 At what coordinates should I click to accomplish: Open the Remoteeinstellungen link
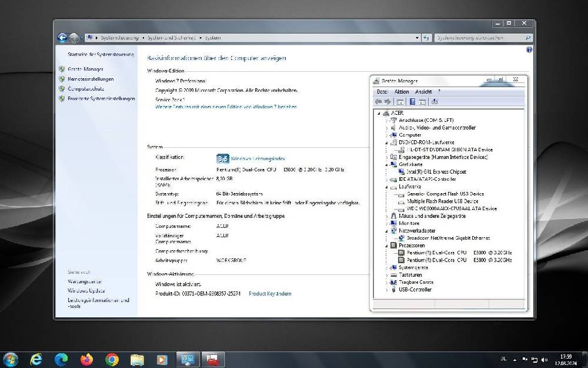click(x=91, y=79)
